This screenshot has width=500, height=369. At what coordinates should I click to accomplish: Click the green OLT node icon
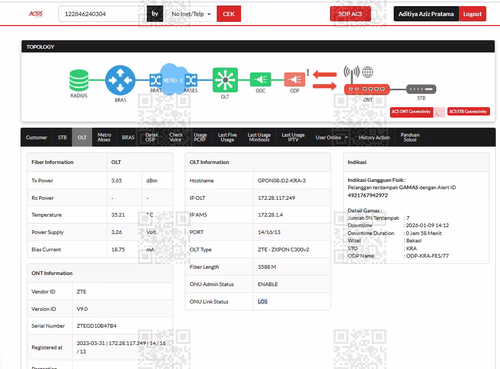(x=225, y=80)
